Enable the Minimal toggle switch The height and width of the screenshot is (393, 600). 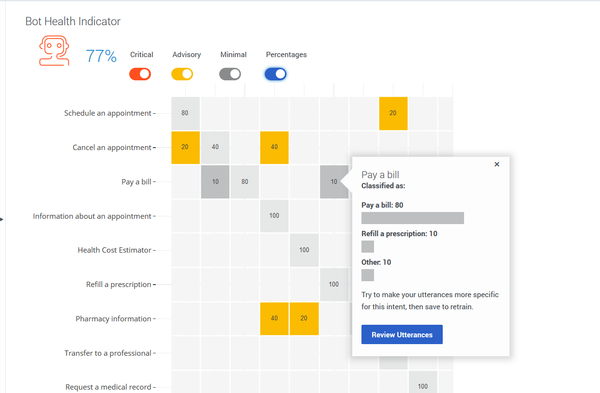click(230, 74)
